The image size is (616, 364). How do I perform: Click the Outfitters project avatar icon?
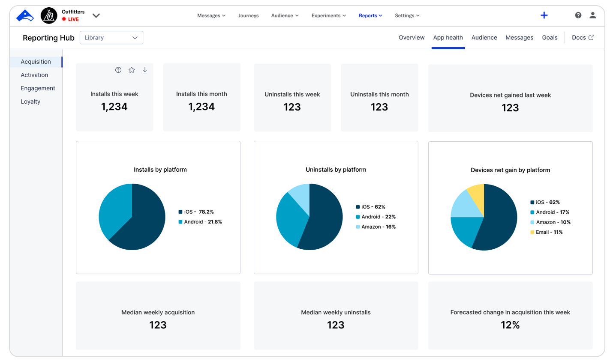click(49, 16)
